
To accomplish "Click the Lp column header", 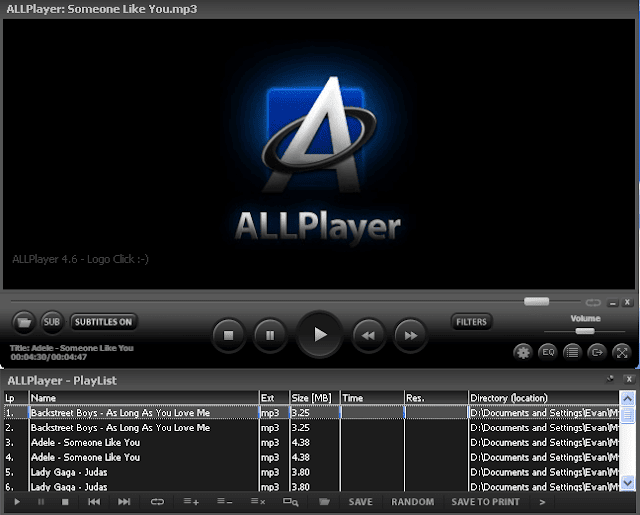I will pyautogui.click(x=16, y=398).
